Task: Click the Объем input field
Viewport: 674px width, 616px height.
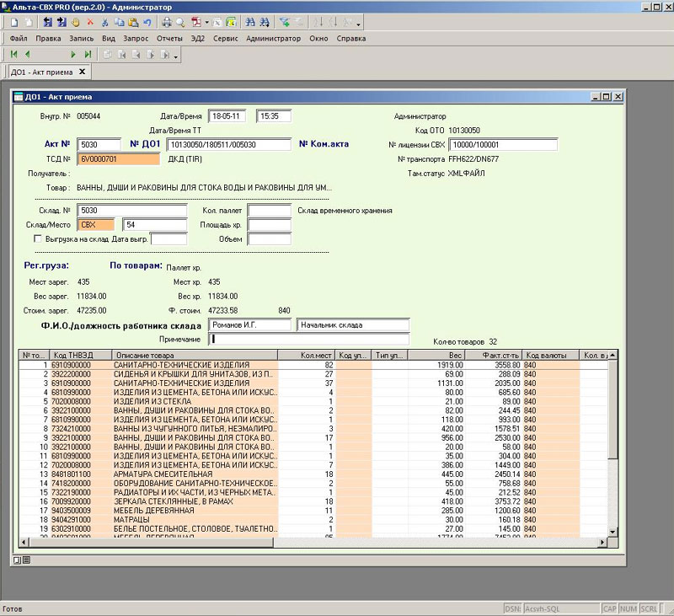Action: tap(270, 239)
